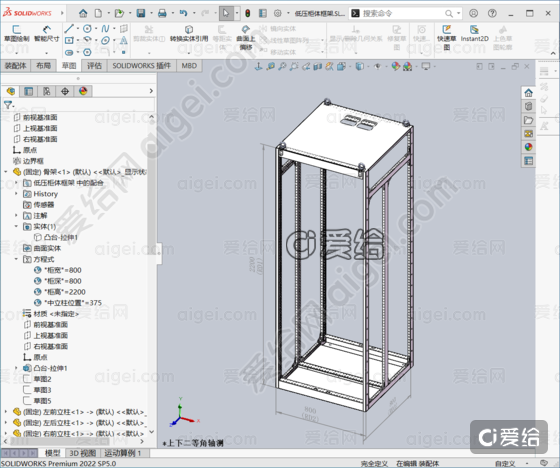Expand the (固定) 左后立柱<1> node
The width and height of the screenshot is (560, 468).
coord(6,423)
